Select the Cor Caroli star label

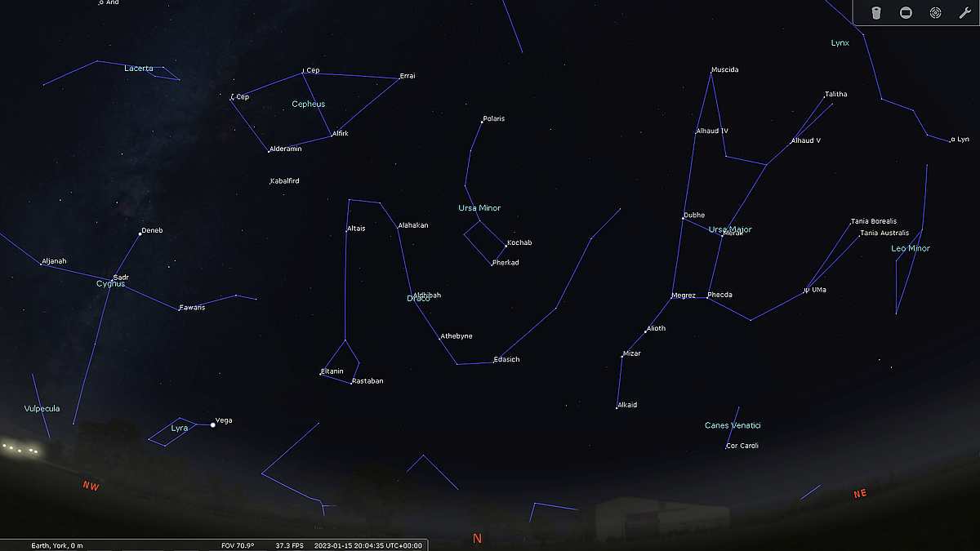point(742,447)
